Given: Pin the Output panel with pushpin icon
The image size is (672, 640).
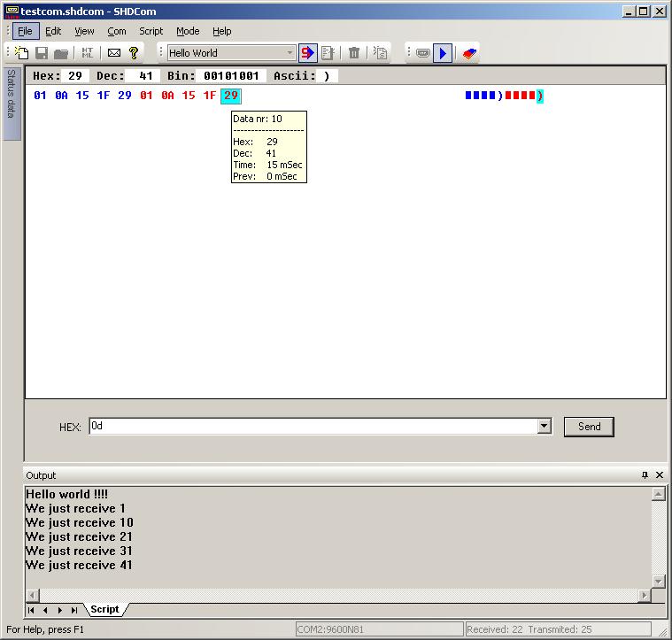Looking at the screenshot, I should coord(645,475).
